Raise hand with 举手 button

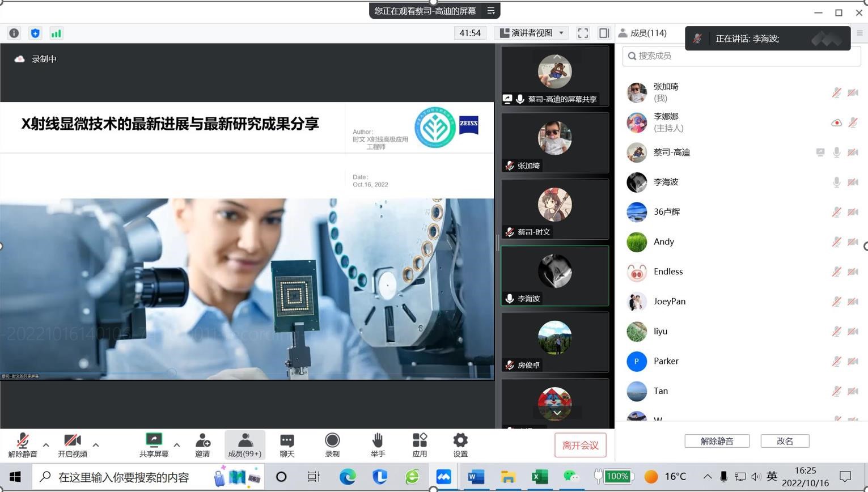point(378,445)
